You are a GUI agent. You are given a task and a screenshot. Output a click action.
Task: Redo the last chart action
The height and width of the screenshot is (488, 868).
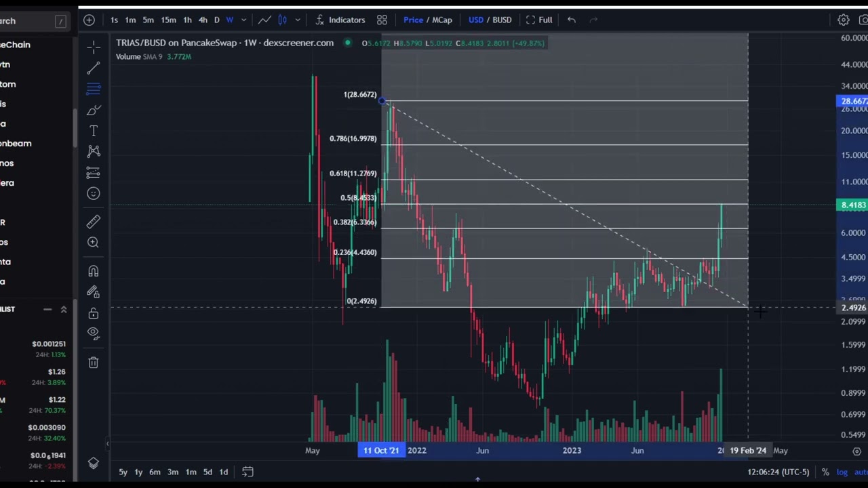[593, 20]
